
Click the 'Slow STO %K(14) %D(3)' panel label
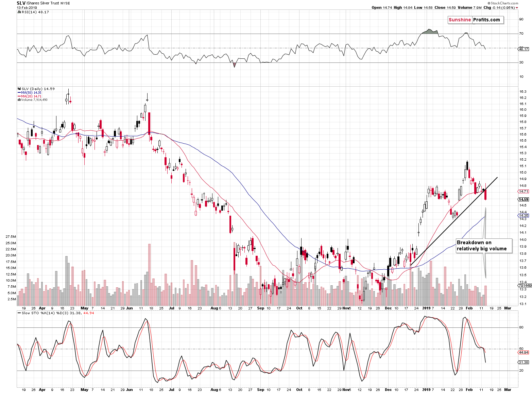click(x=44, y=313)
